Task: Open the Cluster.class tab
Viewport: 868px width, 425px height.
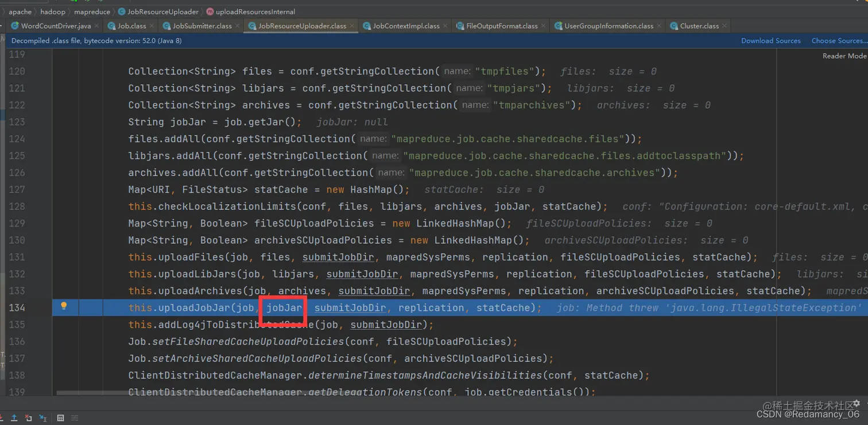Action: coord(699,26)
